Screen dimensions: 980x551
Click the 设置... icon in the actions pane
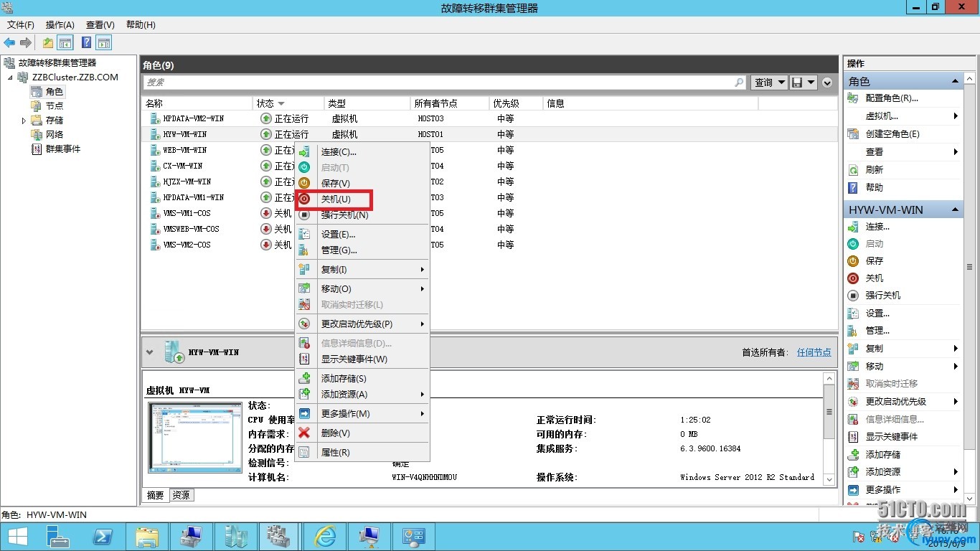853,314
